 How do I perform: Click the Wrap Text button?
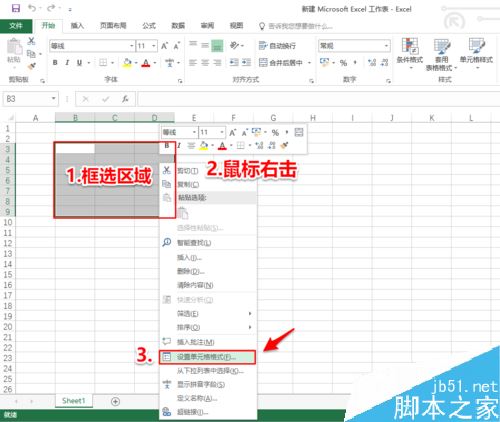[277, 46]
